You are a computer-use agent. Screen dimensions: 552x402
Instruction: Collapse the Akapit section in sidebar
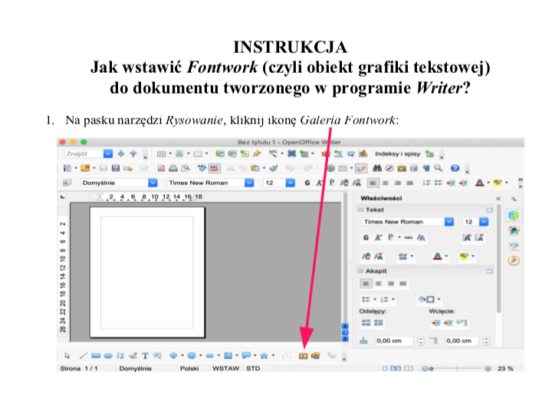360,271
